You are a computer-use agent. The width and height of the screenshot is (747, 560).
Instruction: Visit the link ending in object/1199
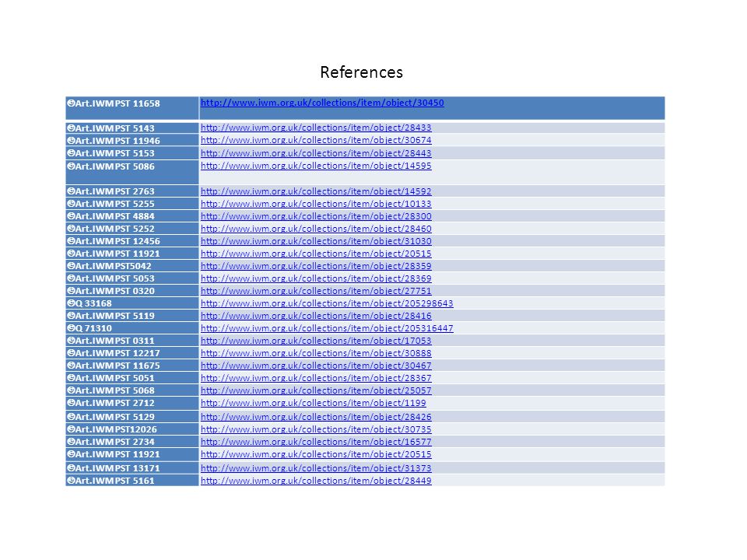(x=313, y=403)
